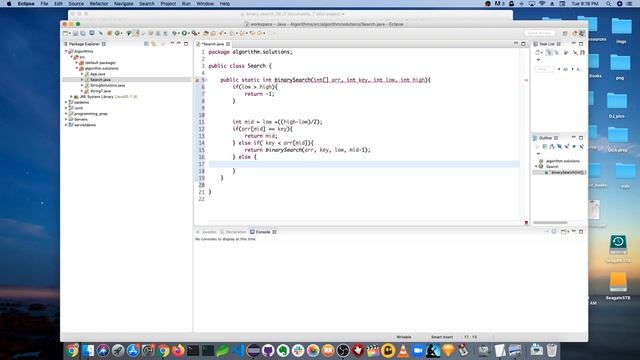Open the Outline view menu dropdown arrow

pos(538,154)
